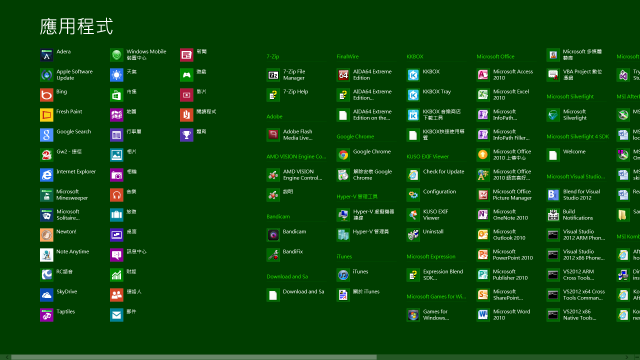Launch Newton app

pyautogui.click(x=47, y=235)
